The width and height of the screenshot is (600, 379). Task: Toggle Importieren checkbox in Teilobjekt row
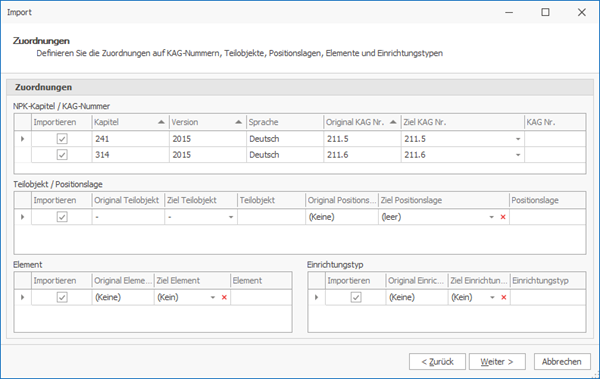pos(62,217)
